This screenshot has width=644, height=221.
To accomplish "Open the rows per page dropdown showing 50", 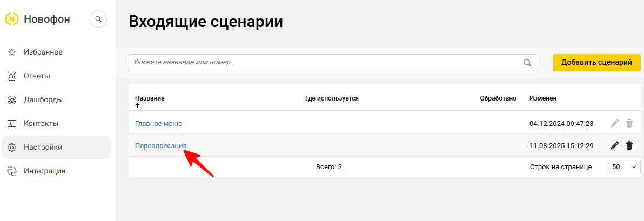I will pos(625,167).
